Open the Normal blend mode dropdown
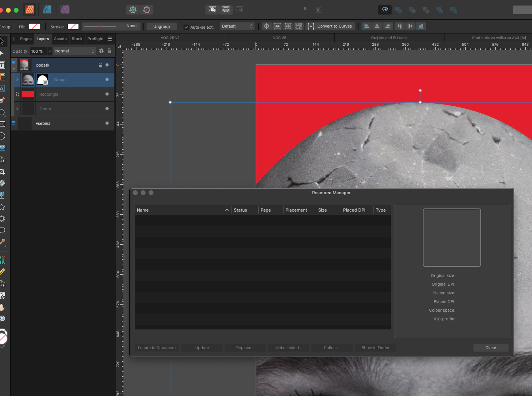Image resolution: width=532 pixels, height=396 pixels. 75,51
